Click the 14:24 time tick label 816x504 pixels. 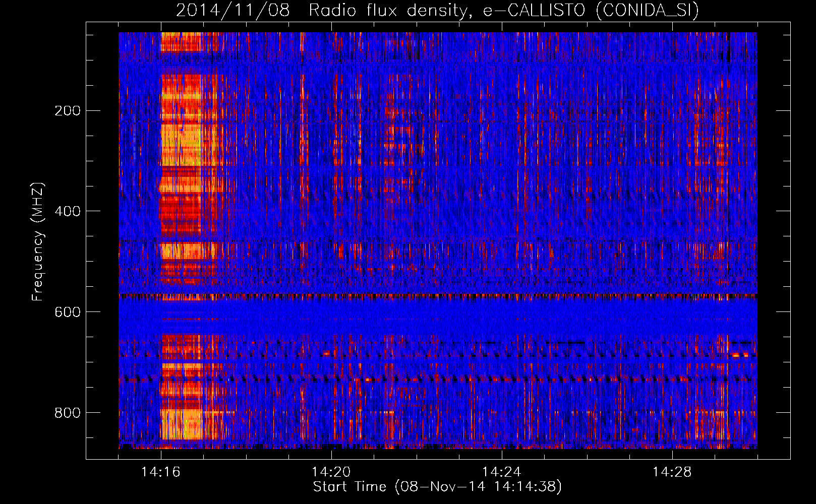coord(502,472)
